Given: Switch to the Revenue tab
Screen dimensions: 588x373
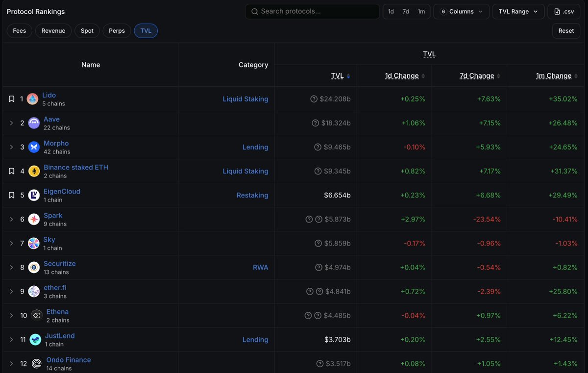Looking at the screenshot, I should pos(53,30).
